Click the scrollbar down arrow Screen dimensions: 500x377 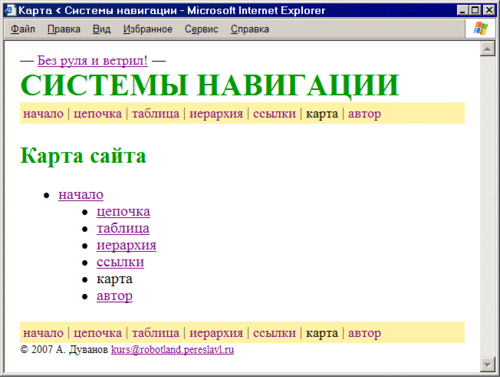487,364
